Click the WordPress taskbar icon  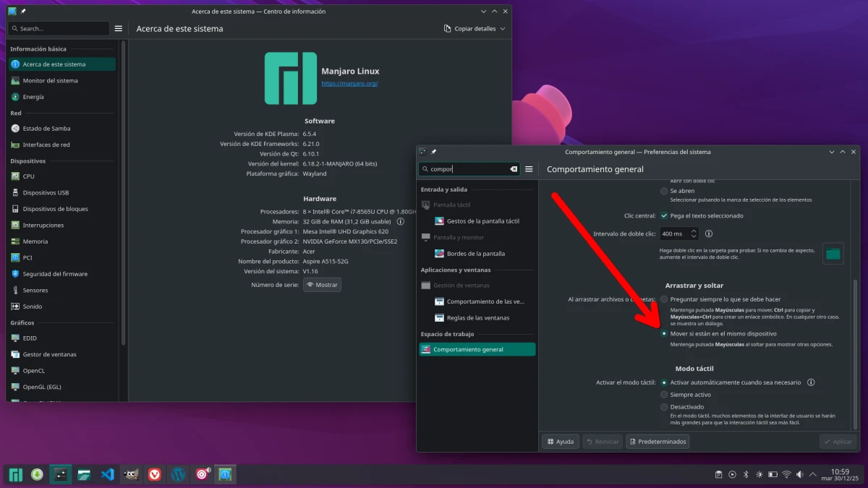178,475
